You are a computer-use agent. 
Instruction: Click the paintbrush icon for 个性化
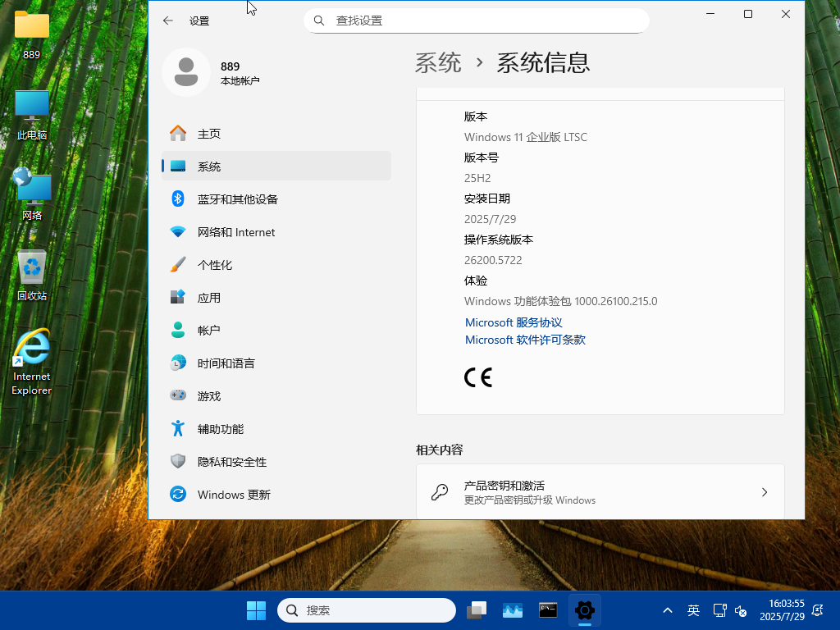(178, 265)
